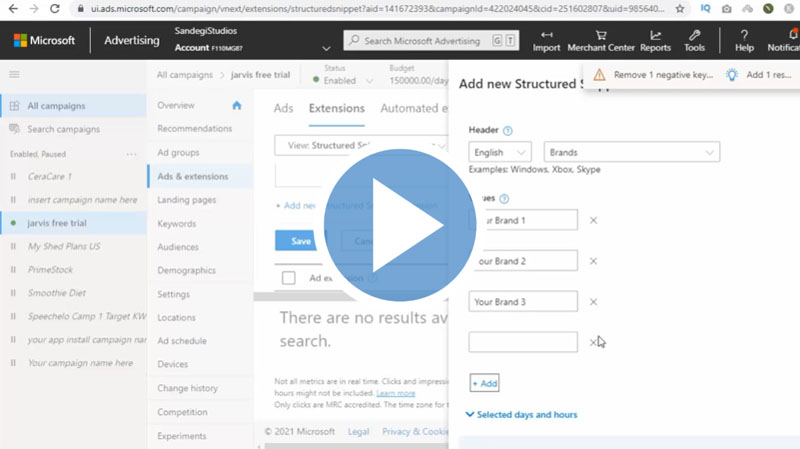Viewport: 800px width, 449px height.
Task: Click the IQ browser extension icon
Action: click(705, 9)
